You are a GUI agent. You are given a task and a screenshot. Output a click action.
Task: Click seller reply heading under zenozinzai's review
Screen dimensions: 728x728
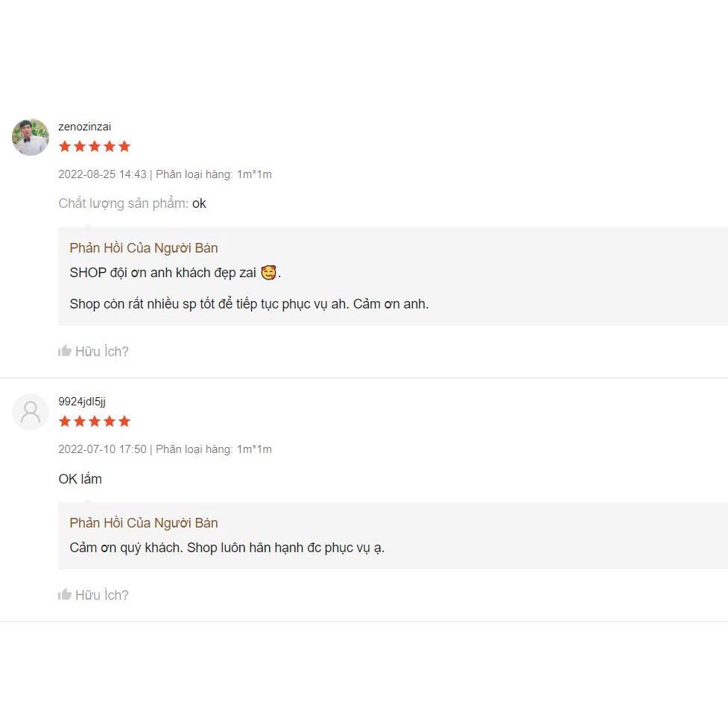(x=144, y=248)
